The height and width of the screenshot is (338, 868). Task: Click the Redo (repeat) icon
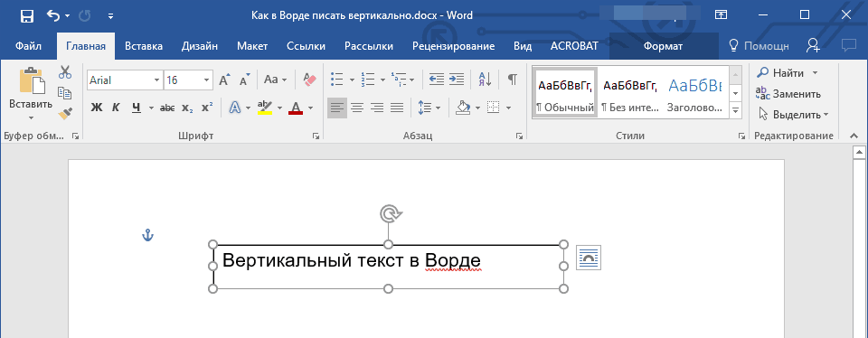point(85,15)
